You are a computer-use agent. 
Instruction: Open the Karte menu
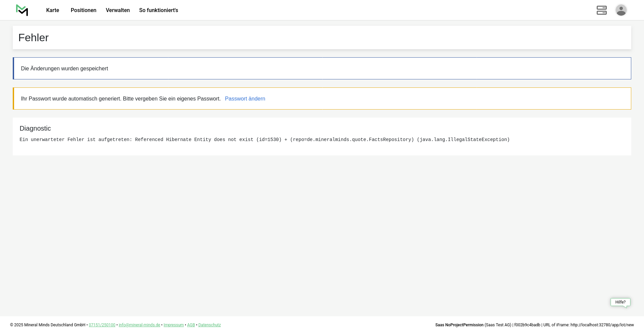pyautogui.click(x=53, y=10)
